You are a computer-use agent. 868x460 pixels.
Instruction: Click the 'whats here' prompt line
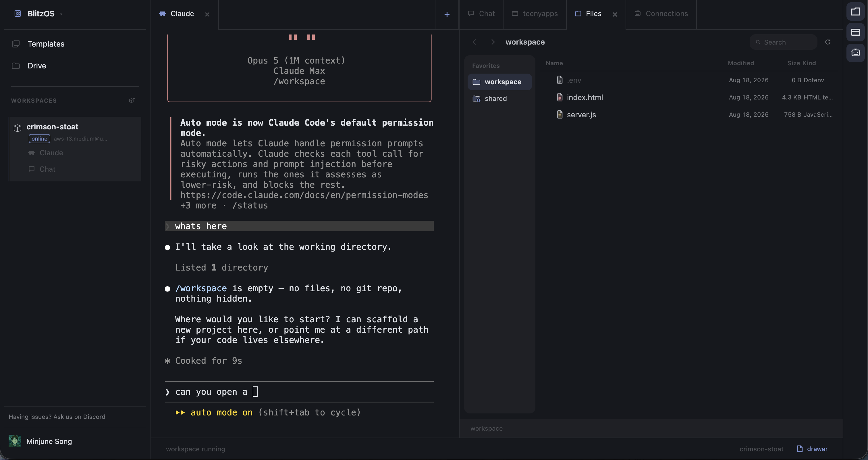pyautogui.click(x=299, y=226)
